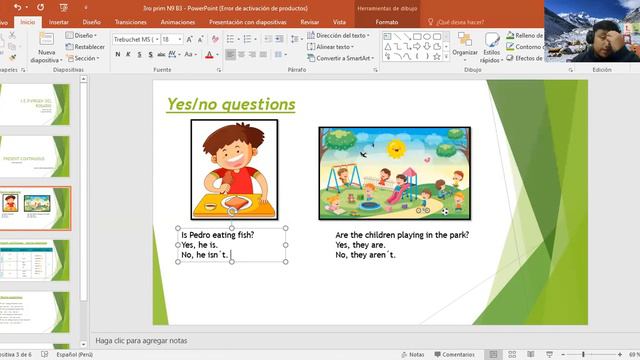640x360 pixels.
Task: Decrease the list indent level
Action: [268, 39]
